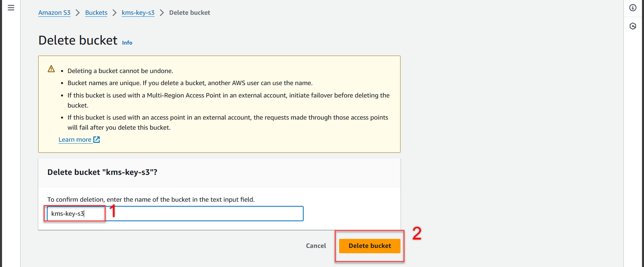Click the hexagon icon in right sidebar
Image resolution: width=644 pixels, height=267 pixels.
pos(633,26)
